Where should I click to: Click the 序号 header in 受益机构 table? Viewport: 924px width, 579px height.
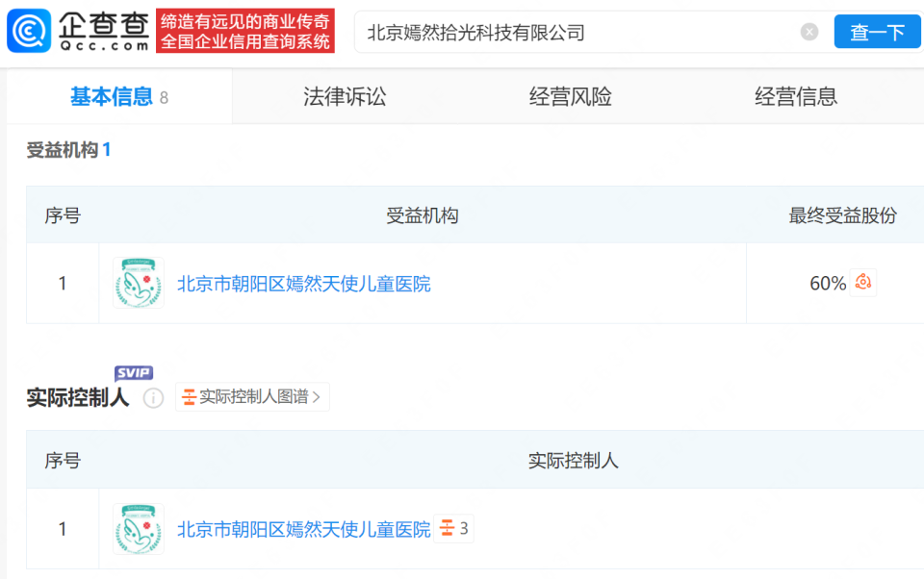[63, 215]
